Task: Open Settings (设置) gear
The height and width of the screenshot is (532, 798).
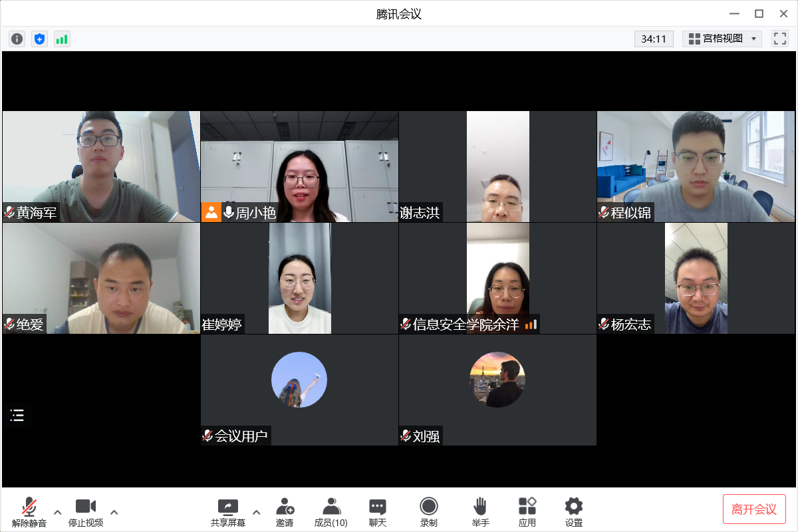Action: [x=573, y=512]
